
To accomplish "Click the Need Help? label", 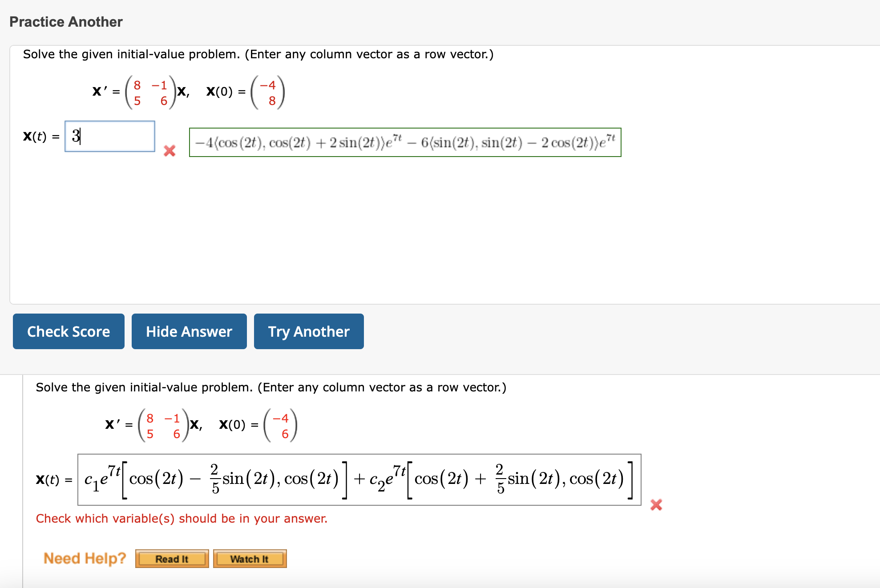I will [x=85, y=558].
